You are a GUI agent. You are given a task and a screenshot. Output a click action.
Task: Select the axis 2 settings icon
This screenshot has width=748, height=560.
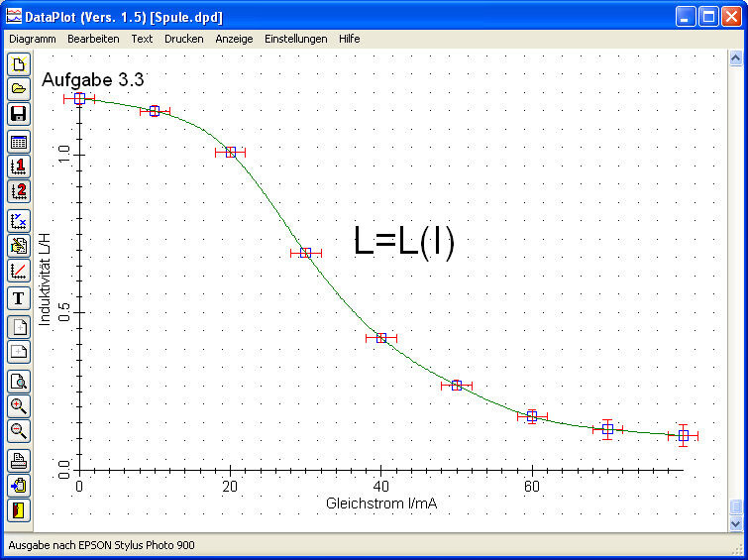19,191
